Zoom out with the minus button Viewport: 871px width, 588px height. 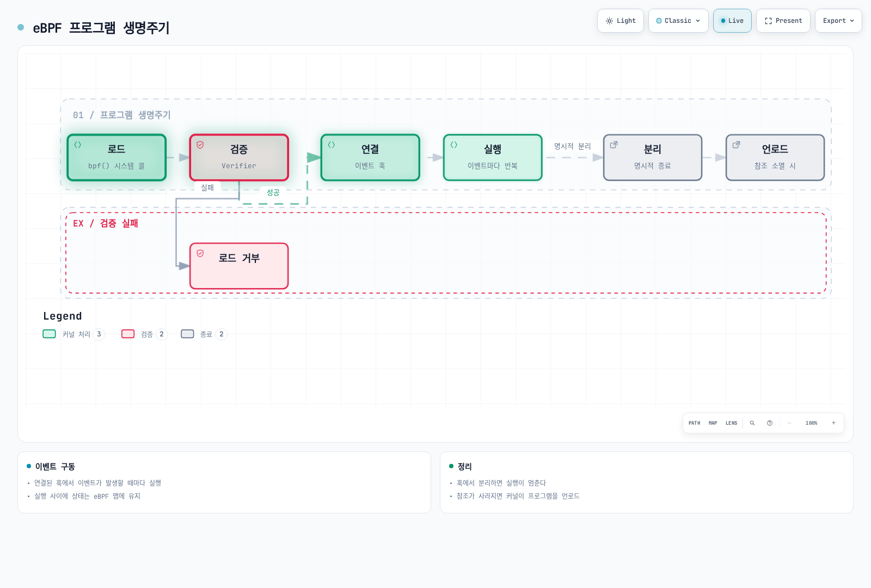click(789, 423)
